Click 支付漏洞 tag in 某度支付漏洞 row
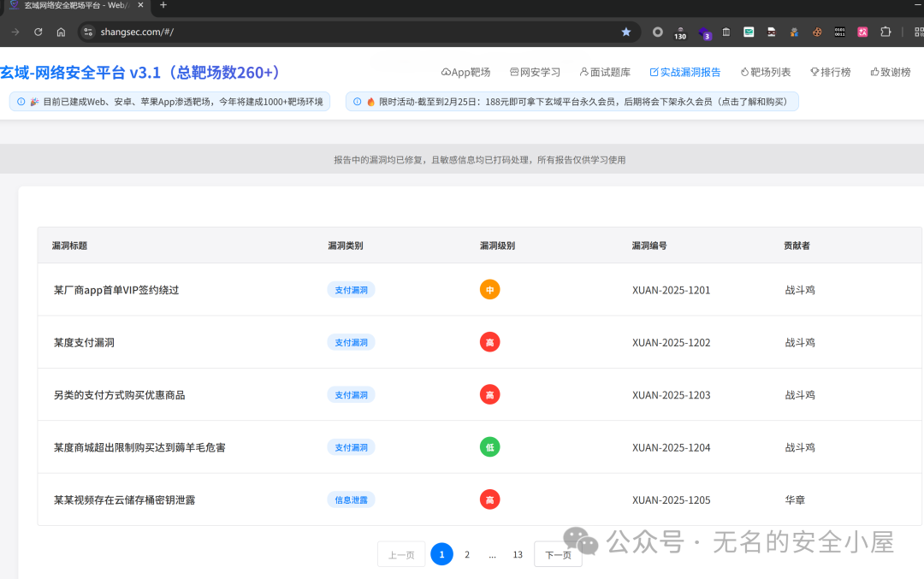The image size is (924, 579). [352, 342]
